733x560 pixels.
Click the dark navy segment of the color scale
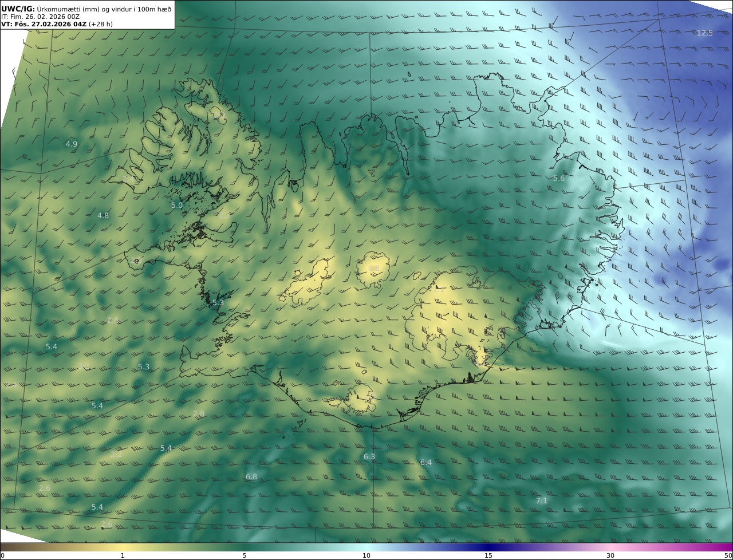[488, 547]
